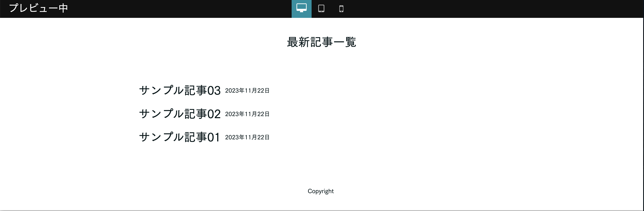
Task: Open サンプル記事03 article link
Action: click(180, 90)
